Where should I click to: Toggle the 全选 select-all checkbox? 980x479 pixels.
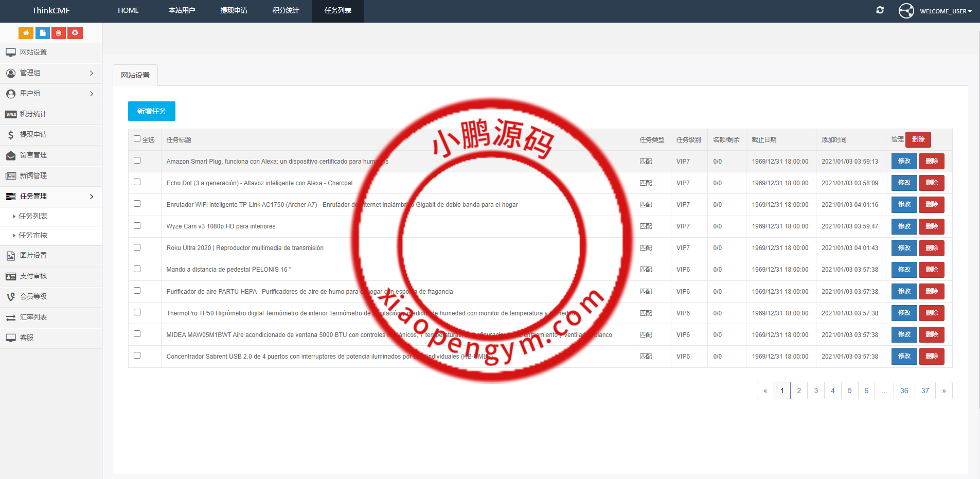pyautogui.click(x=137, y=139)
